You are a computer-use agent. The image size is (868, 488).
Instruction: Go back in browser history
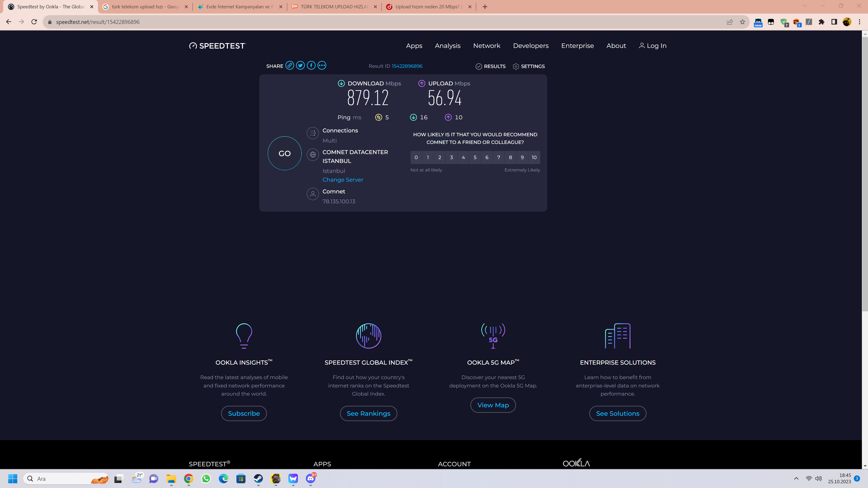pos(9,22)
